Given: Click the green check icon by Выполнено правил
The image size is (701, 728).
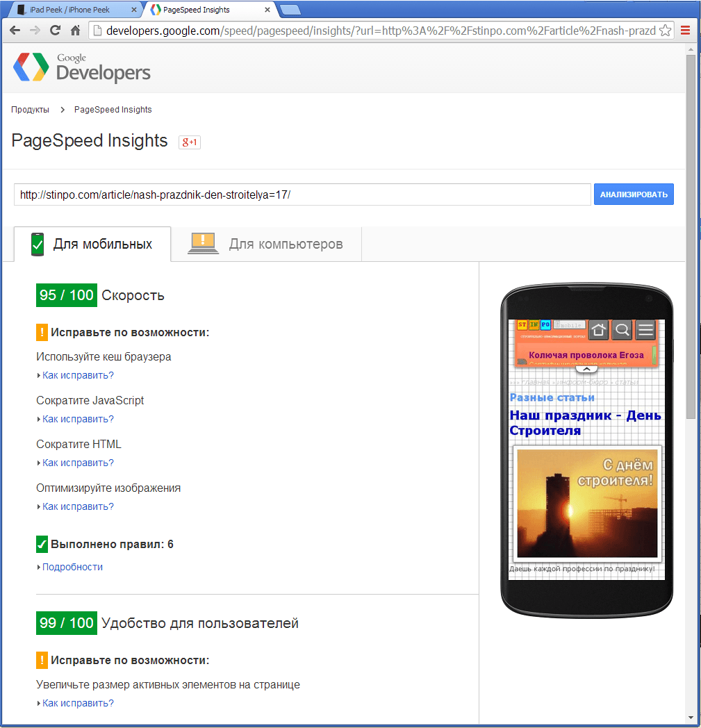Looking at the screenshot, I should 42,544.
